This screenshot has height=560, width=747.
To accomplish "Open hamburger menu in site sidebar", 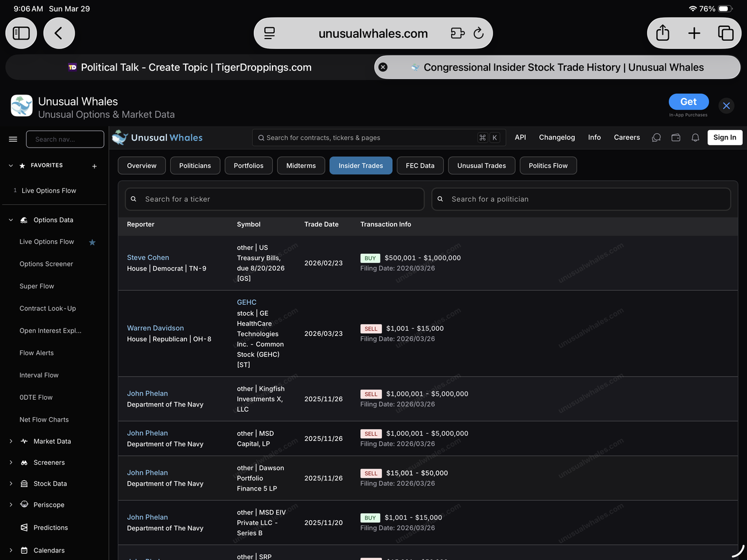I will (x=13, y=139).
